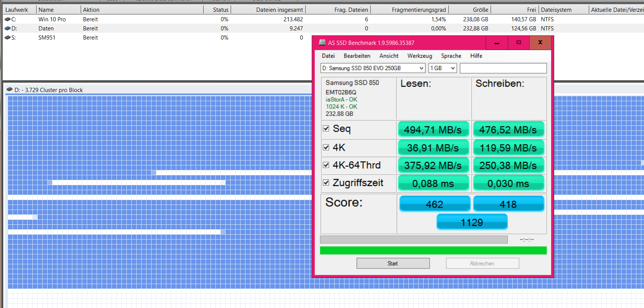
Task: Click the S: drive icon in list
Action: 7,37
